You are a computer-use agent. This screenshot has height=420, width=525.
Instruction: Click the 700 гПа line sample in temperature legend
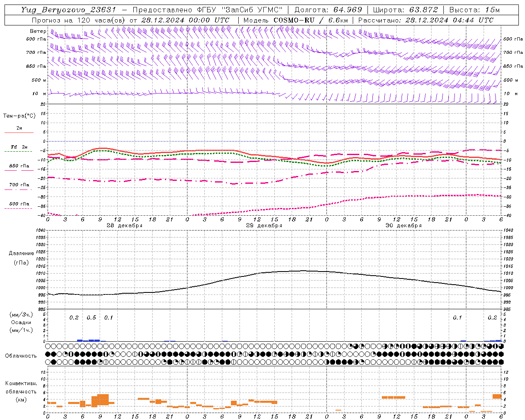18,190
